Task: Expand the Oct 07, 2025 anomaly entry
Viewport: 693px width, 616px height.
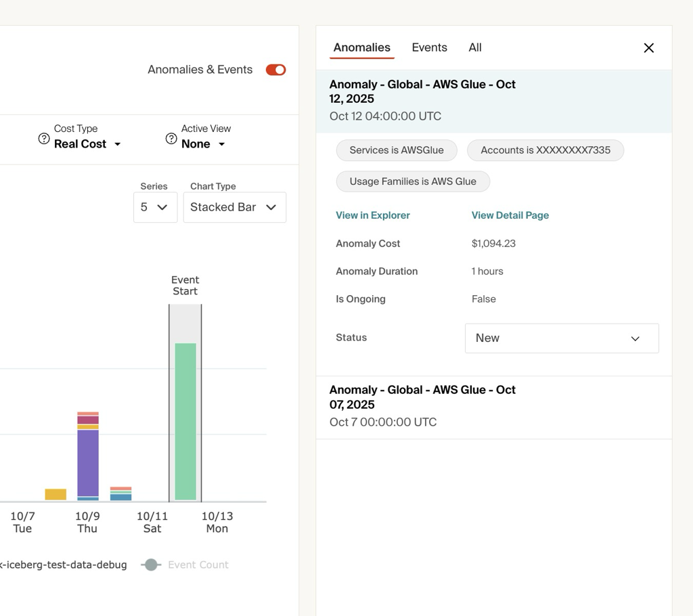Action: point(493,408)
